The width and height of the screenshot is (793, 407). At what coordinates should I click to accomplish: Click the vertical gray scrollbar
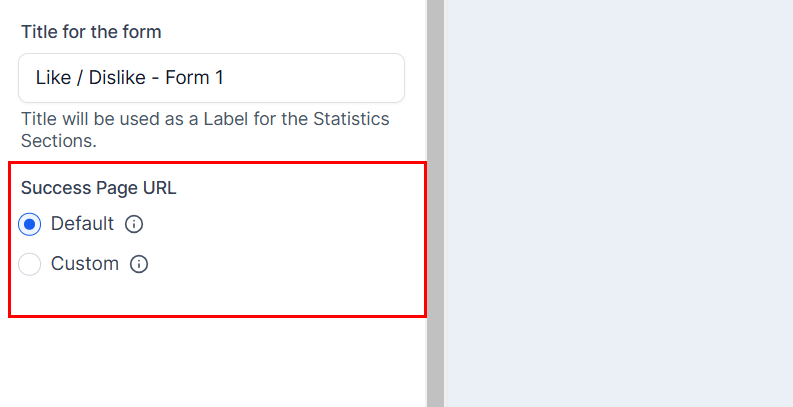tap(435, 200)
